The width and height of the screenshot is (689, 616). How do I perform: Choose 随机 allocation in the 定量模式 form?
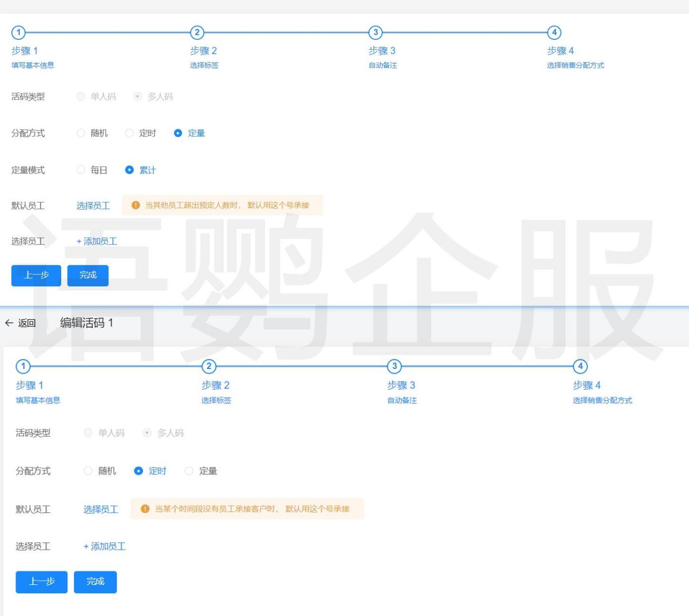coord(81,133)
